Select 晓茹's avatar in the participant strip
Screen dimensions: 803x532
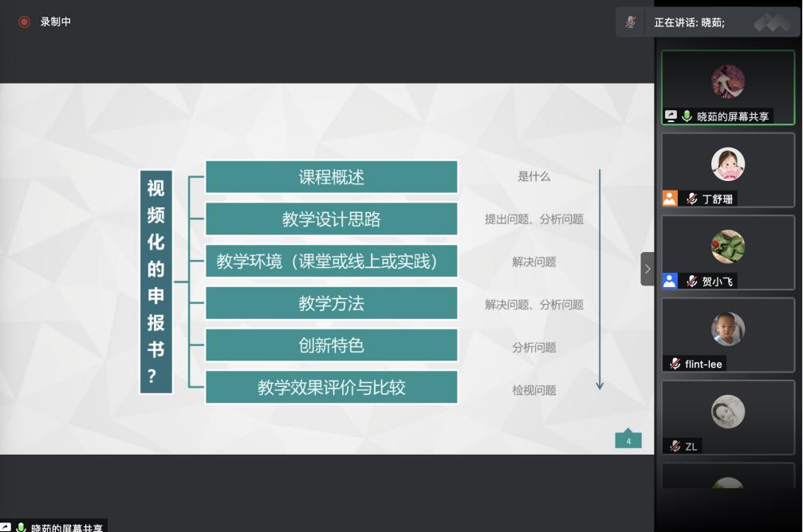click(x=727, y=81)
